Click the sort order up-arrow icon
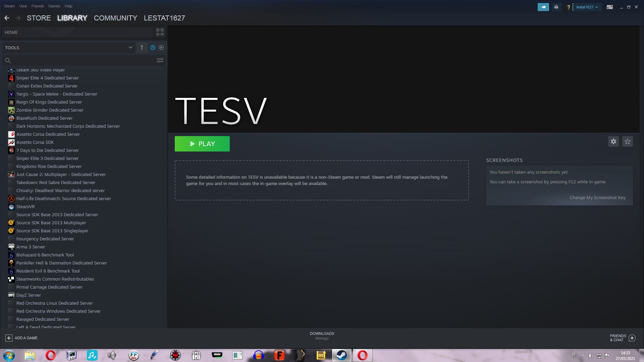 pos(142,48)
